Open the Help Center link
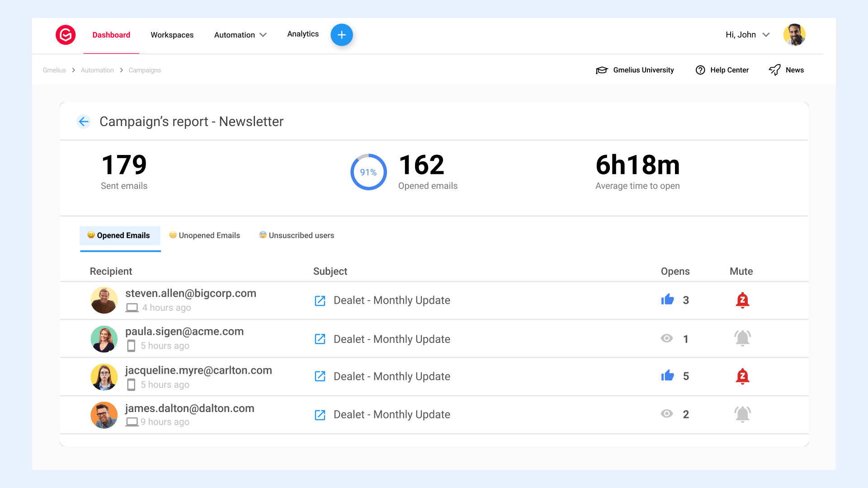868x488 pixels. coord(722,70)
